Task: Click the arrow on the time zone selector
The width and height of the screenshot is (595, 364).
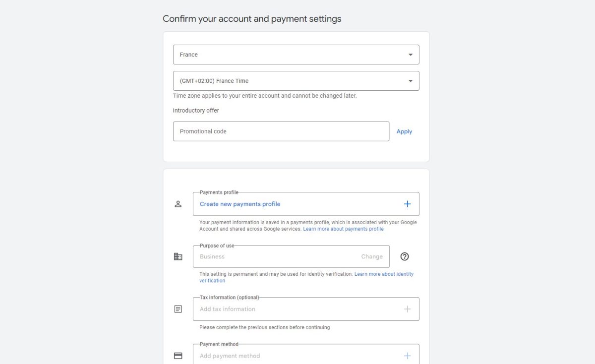Action: pyautogui.click(x=411, y=81)
